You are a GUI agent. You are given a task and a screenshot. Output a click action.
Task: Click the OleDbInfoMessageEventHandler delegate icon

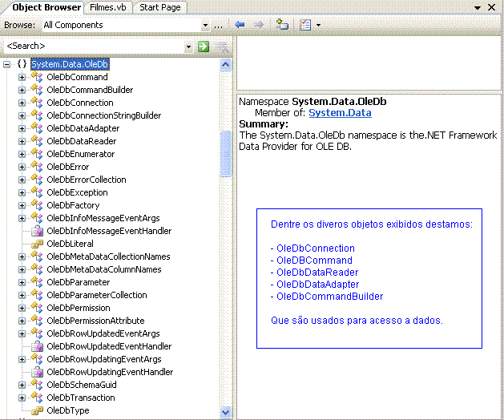click(x=37, y=231)
